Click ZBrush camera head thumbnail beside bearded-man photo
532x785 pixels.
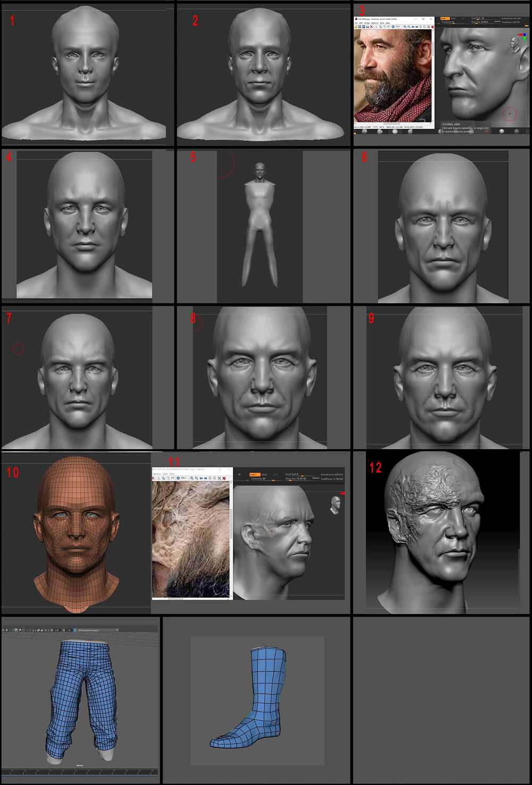click(514, 45)
